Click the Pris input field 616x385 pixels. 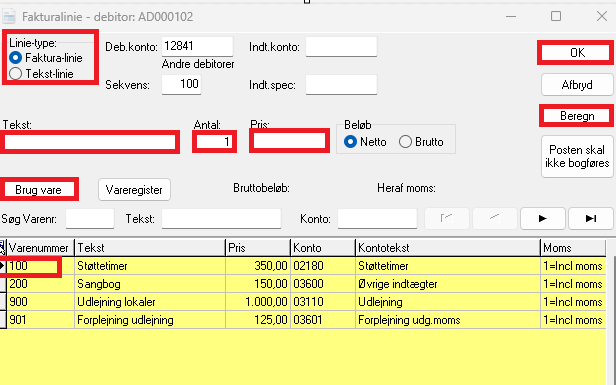(x=289, y=141)
